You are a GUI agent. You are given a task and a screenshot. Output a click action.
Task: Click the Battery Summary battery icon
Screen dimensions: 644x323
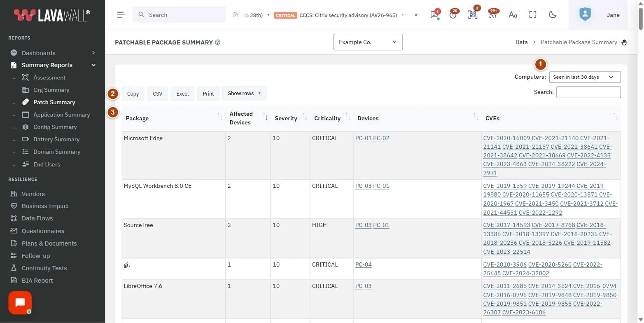pos(26,139)
